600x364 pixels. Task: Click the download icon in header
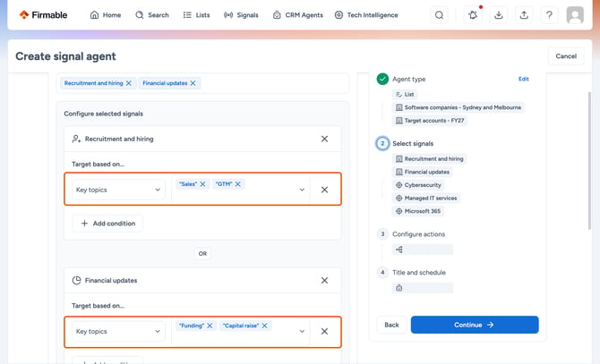coord(498,15)
